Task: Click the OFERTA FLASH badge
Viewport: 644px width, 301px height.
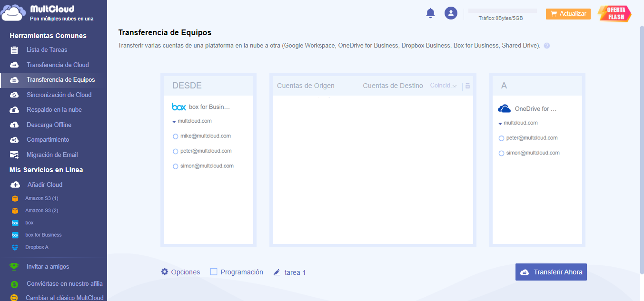Action: [x=614, y=14]
